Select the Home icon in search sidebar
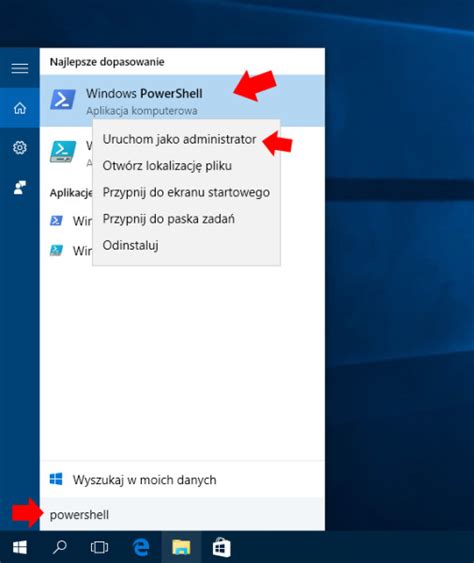The height and width of the screenshot is (563, 474). pyautogui.click(x=20, y=108)
